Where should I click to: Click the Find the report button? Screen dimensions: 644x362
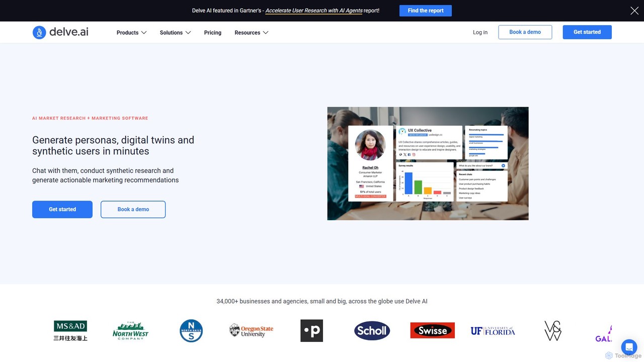pyautogui.click(x=426, y=11)
